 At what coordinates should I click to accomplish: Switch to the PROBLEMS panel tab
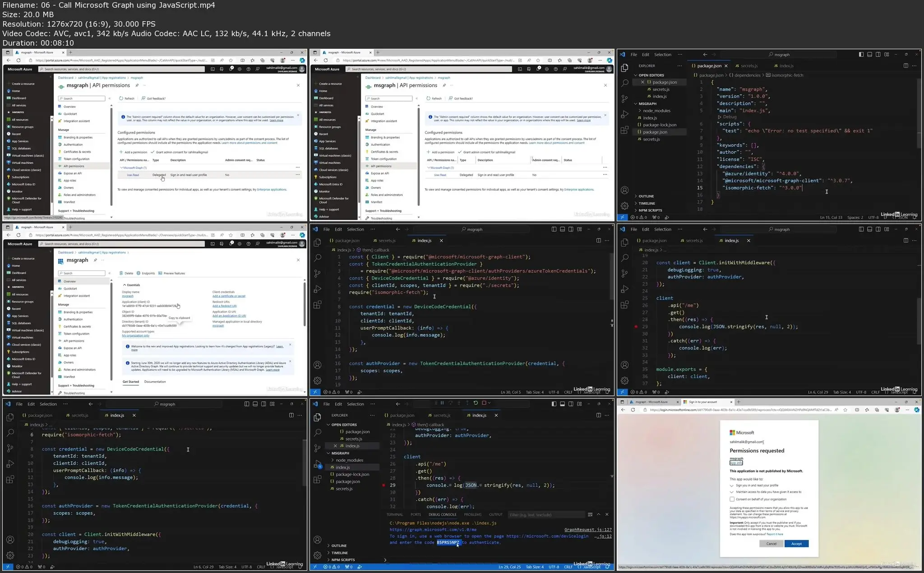pyautogui.click(x=472, y=515)
